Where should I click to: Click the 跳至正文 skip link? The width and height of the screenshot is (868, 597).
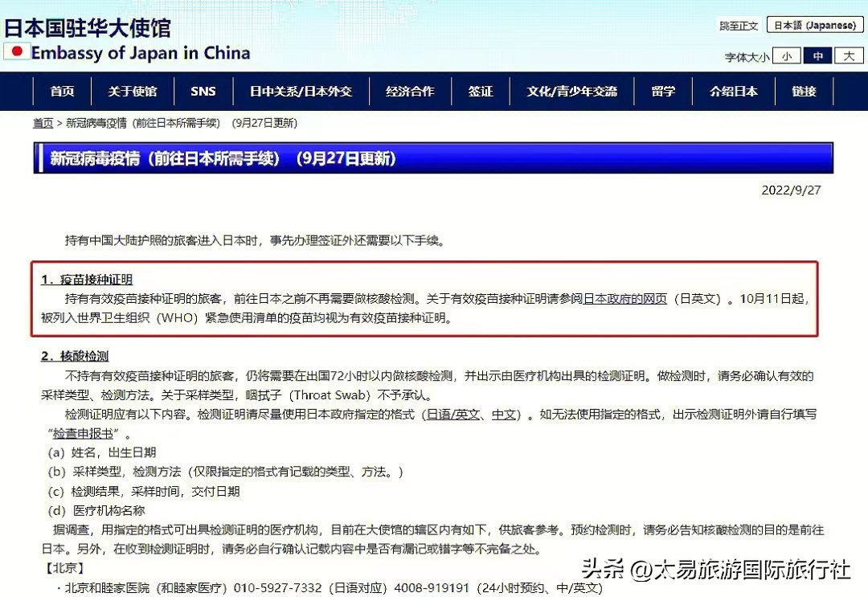coord(737,25)
